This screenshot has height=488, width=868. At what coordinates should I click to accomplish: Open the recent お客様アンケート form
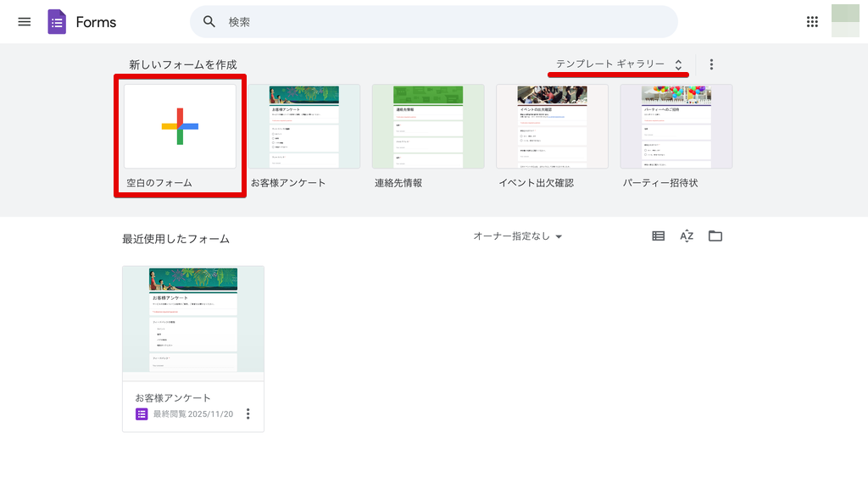[192, 319]
